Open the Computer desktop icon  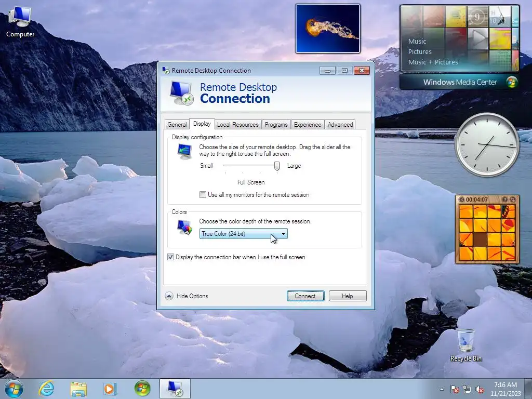point(20,22)
